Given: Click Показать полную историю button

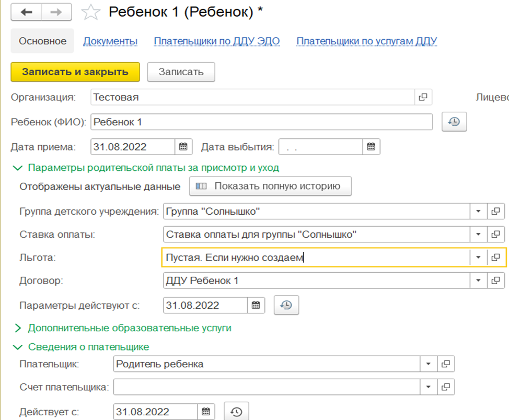Looking at the screenshot, I should tap(270, 186).
